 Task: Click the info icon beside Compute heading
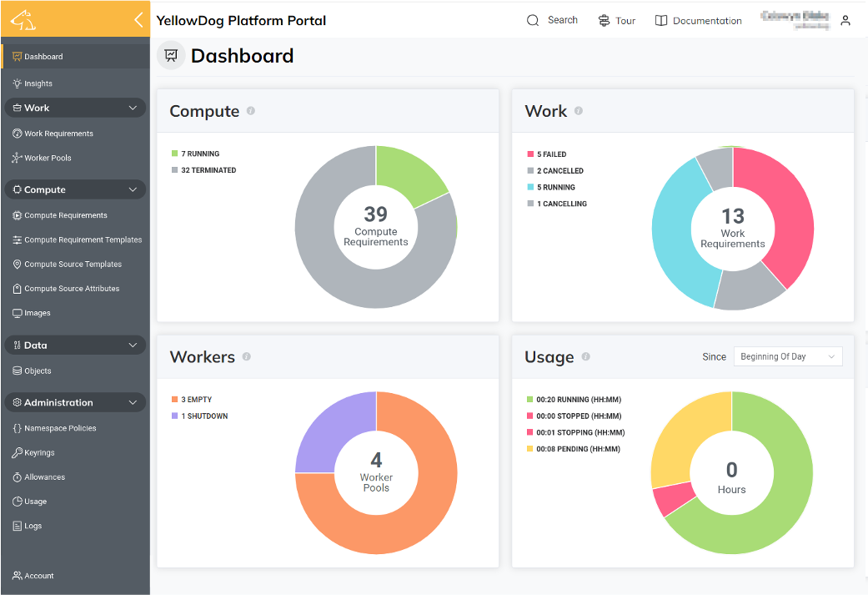251,111
